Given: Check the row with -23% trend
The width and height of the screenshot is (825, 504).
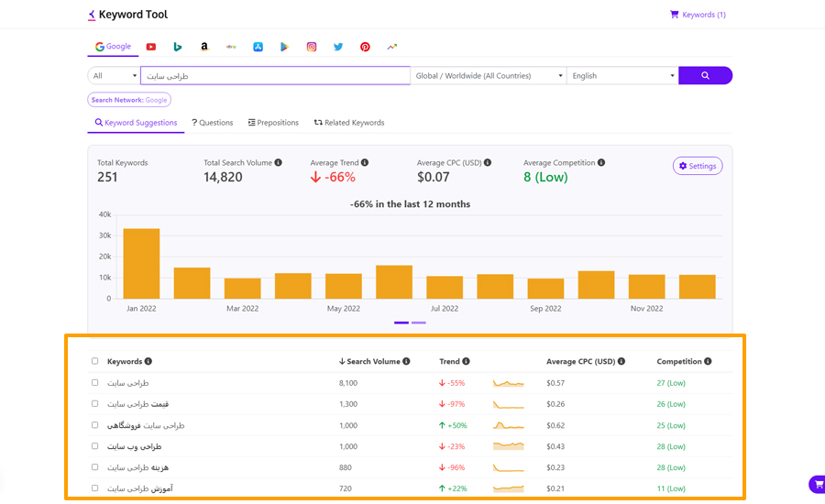Looking at the screenshot, I should tap(94, 445).
